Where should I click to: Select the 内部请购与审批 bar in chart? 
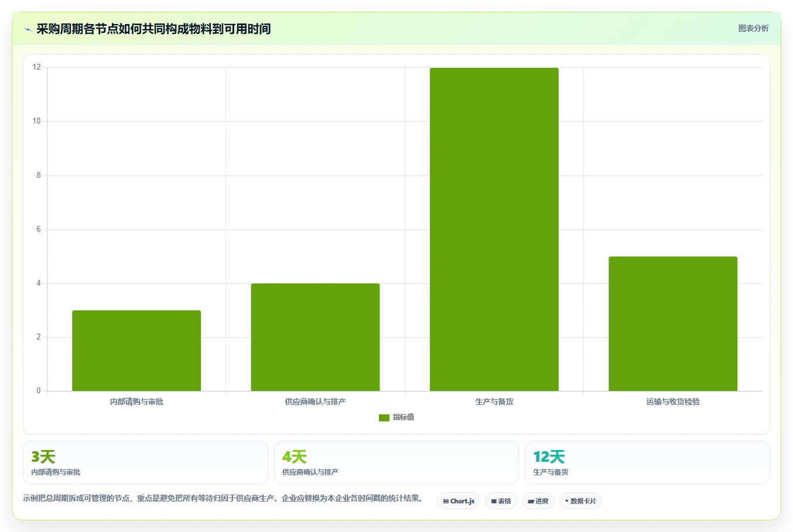point(136,351)
